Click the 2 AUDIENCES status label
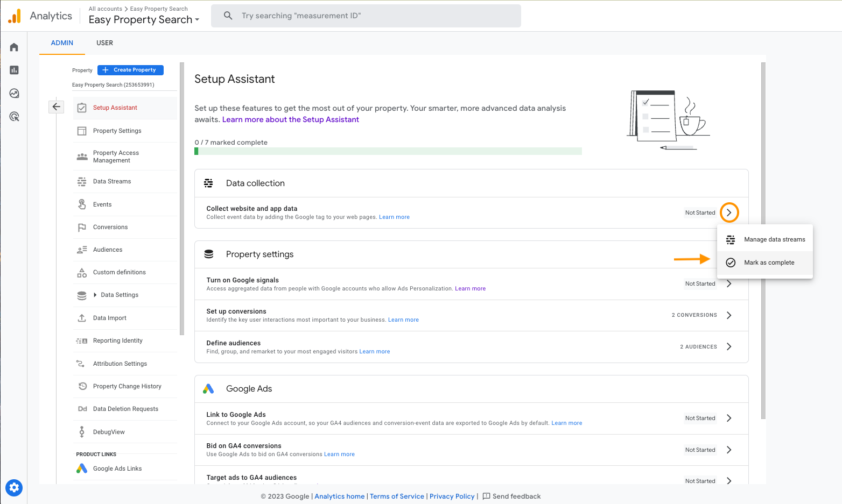 [698, 347]
